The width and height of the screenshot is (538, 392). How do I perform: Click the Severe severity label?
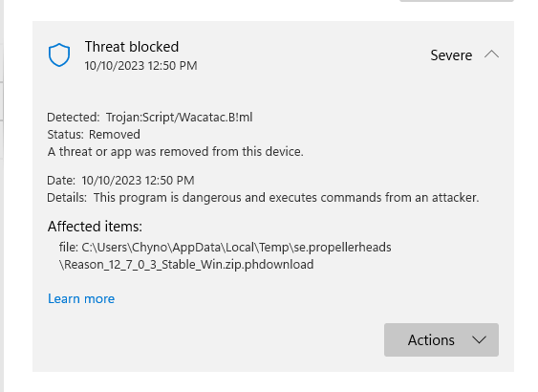tap(451, 55)
